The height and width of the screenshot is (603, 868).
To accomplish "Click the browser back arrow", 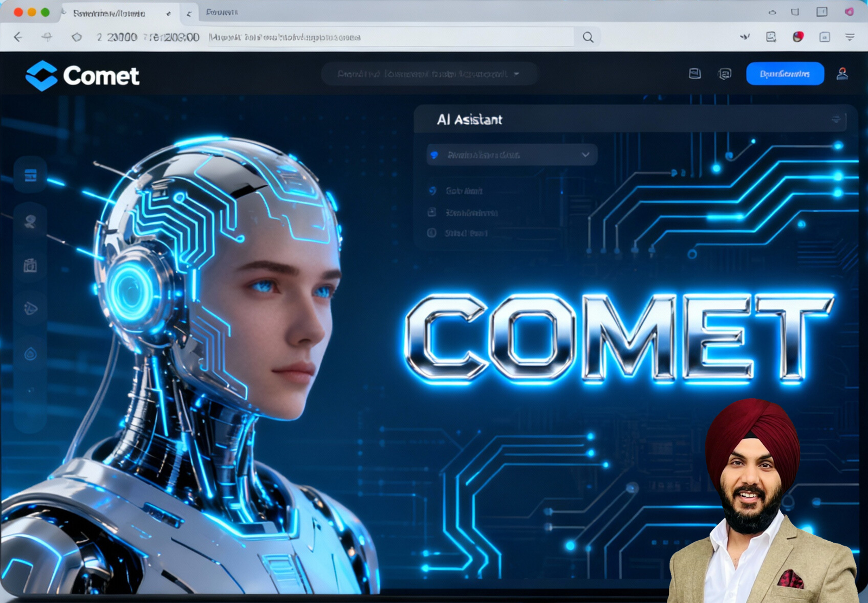I will coord(18,37).
